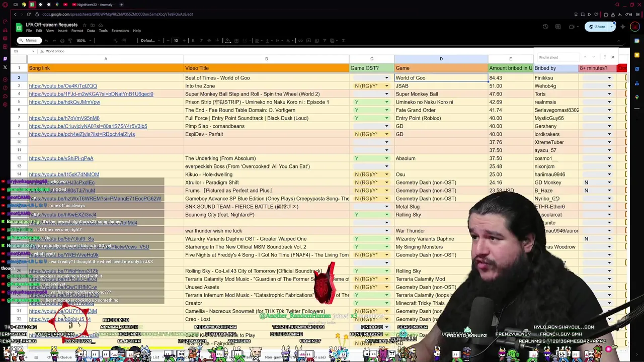
Task: Click the merge cells icon
Action: 245,40
